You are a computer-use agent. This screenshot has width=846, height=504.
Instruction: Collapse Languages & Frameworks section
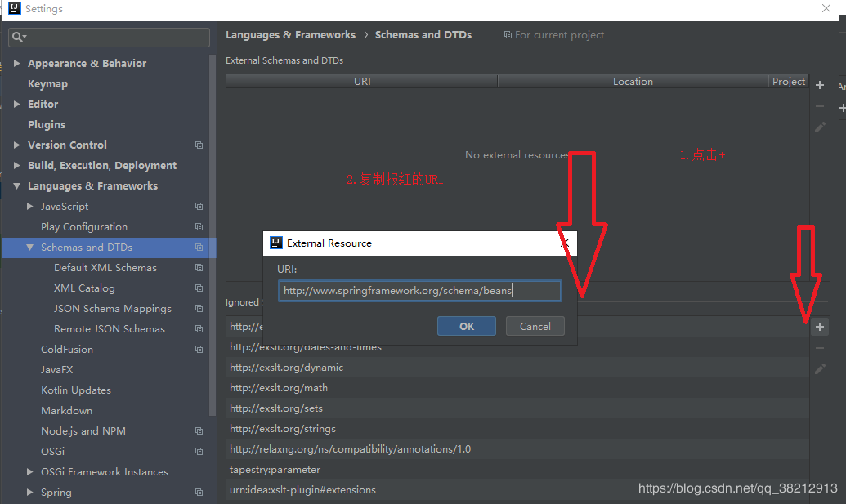pos(16,186)
